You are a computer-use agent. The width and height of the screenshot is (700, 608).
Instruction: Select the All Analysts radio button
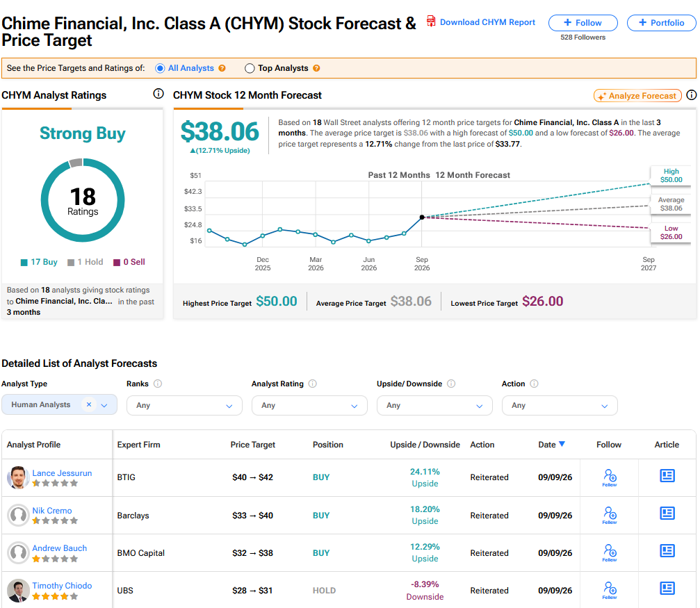[160, 68]
